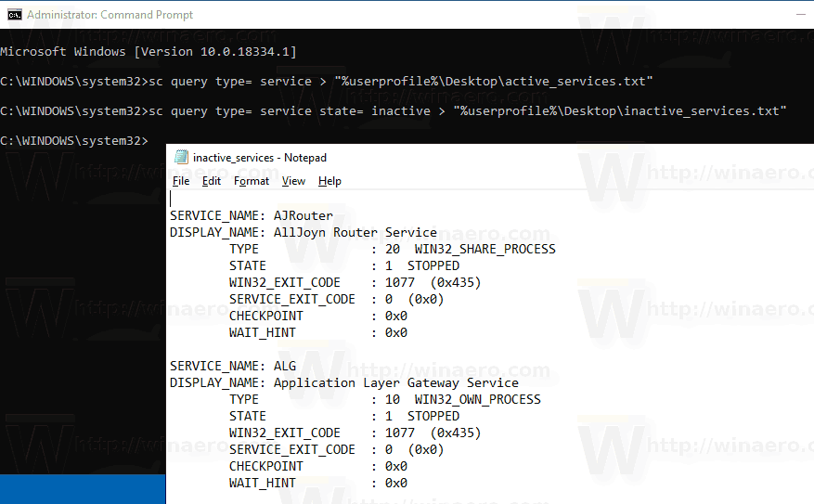Click the '10 WIN32_OWN_PROCESS' type value
The height and width of the screenshot is (504, 814).
pyautogui.click(x=463, y=399)
